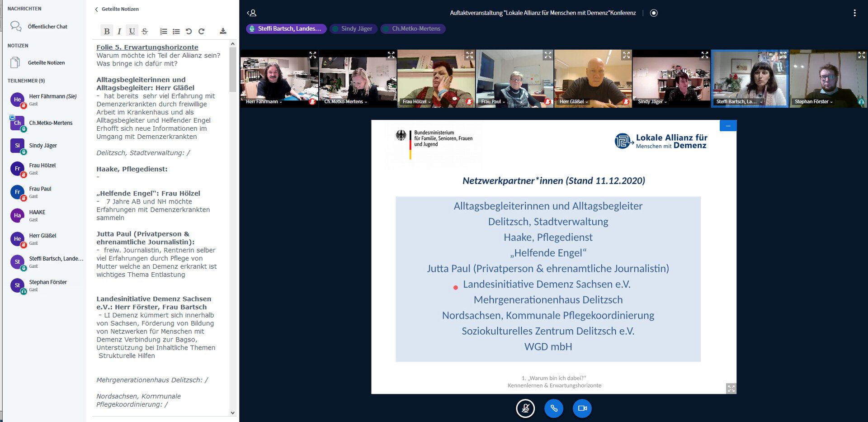This screenshot has height=422, width=868.
Task: Switch to Öffentlicher Chat
Action: click(x=47, y=26)
